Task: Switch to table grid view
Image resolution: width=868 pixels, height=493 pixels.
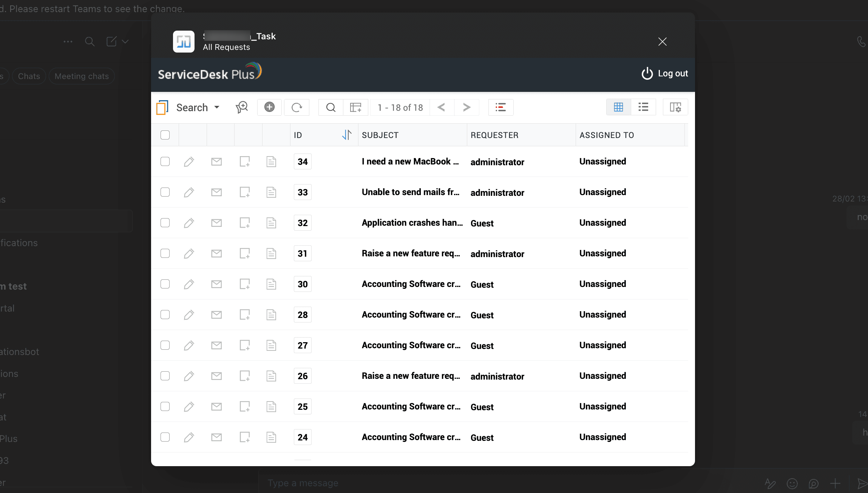Action: click(618, 107)
